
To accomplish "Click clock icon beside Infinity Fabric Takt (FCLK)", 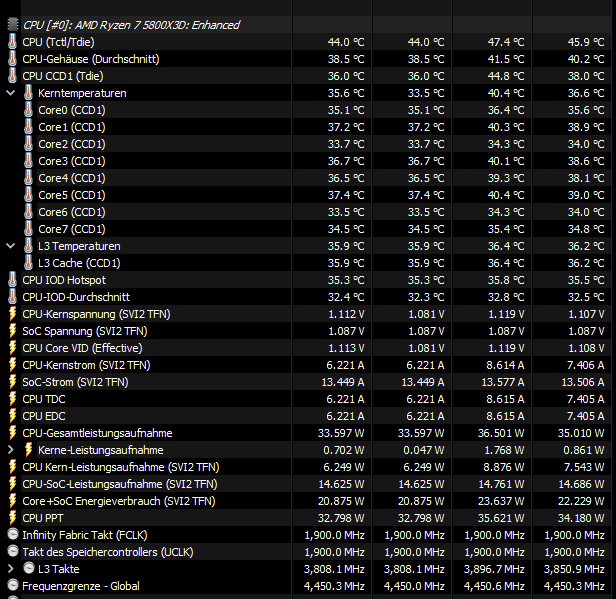I will [x=13, y=534].
